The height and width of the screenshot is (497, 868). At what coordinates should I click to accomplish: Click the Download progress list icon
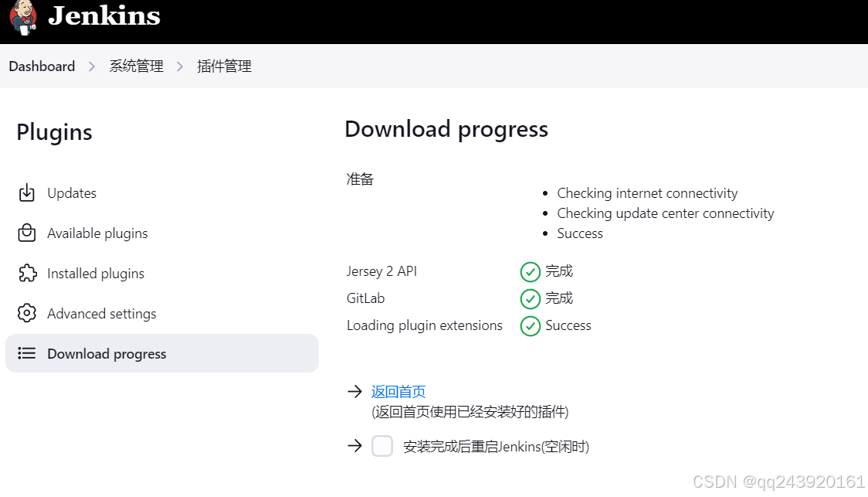coord(26,353)
